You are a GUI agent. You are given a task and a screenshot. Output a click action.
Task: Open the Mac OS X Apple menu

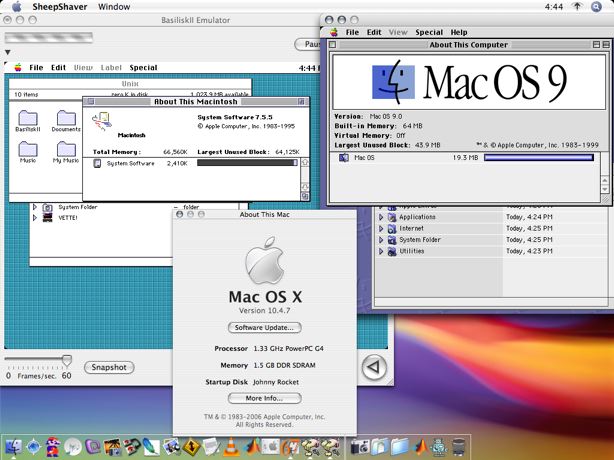click(16, 7)
